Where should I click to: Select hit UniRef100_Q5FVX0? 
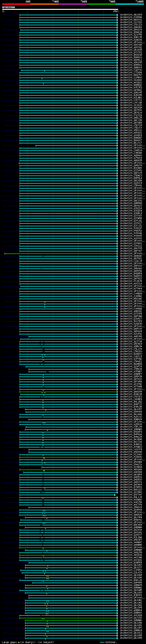point(131,266)
